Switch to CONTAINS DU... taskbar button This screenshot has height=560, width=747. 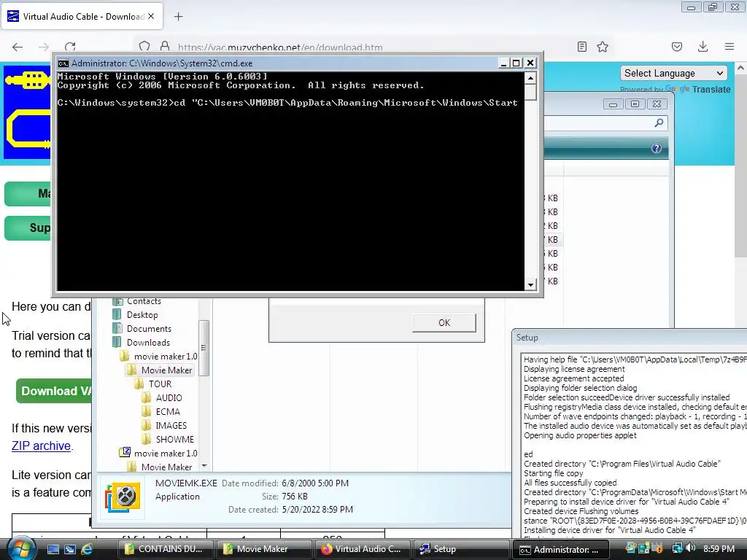164,549
